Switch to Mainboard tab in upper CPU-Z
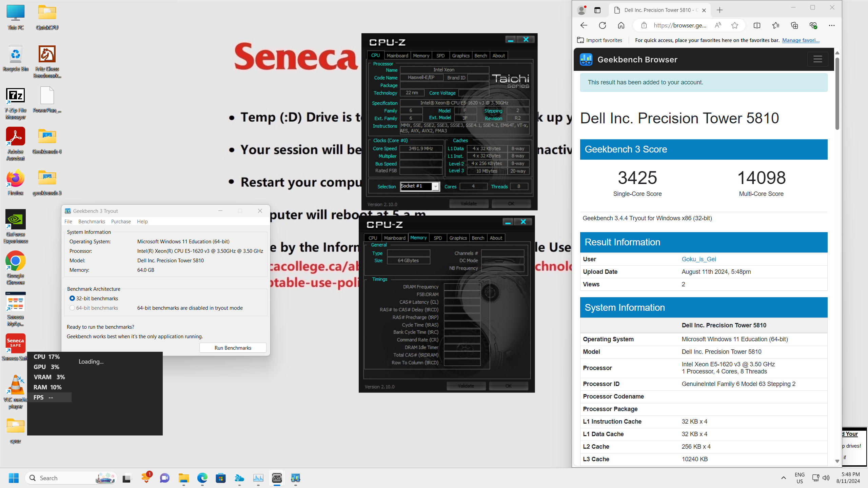 (397, 56)
